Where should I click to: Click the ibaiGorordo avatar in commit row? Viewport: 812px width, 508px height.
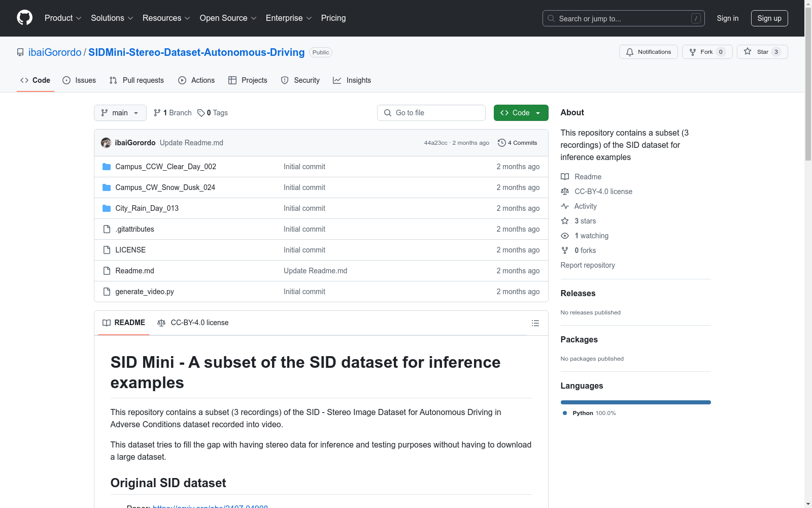click(x=106, y=143)
